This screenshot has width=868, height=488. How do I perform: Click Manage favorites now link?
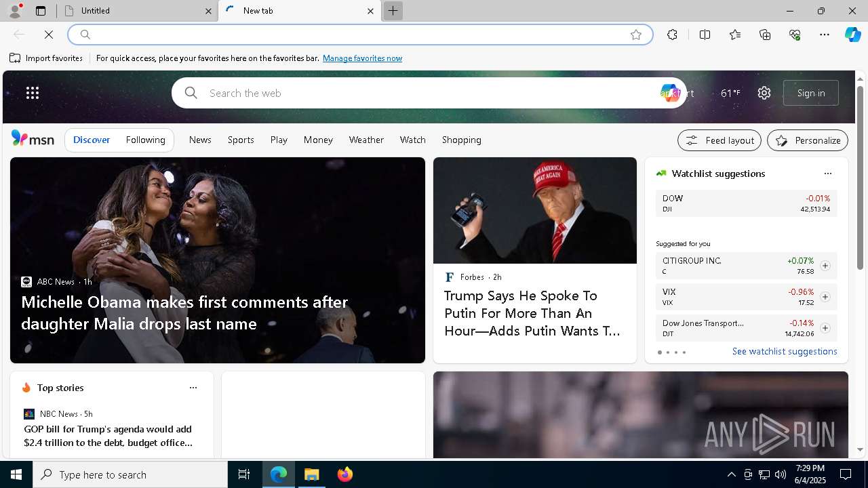362,58
